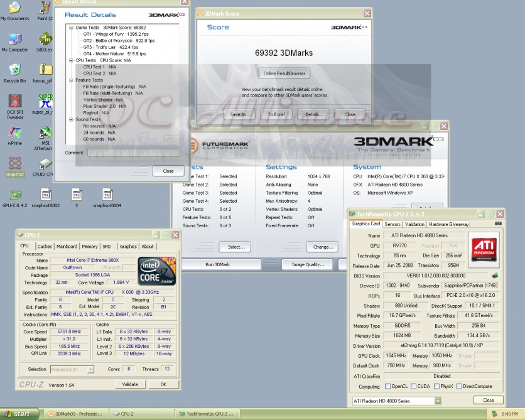Image resolution: width=525 pixels, height=420 pixels.
Task: Open the GPU-Z.0.4.2 desktop icon
Action: pos(14,195)
